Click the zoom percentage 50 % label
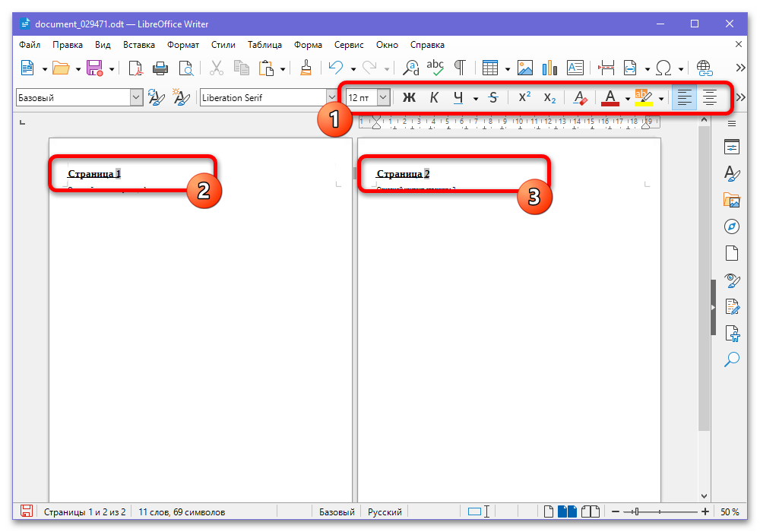 coord(730,511)
